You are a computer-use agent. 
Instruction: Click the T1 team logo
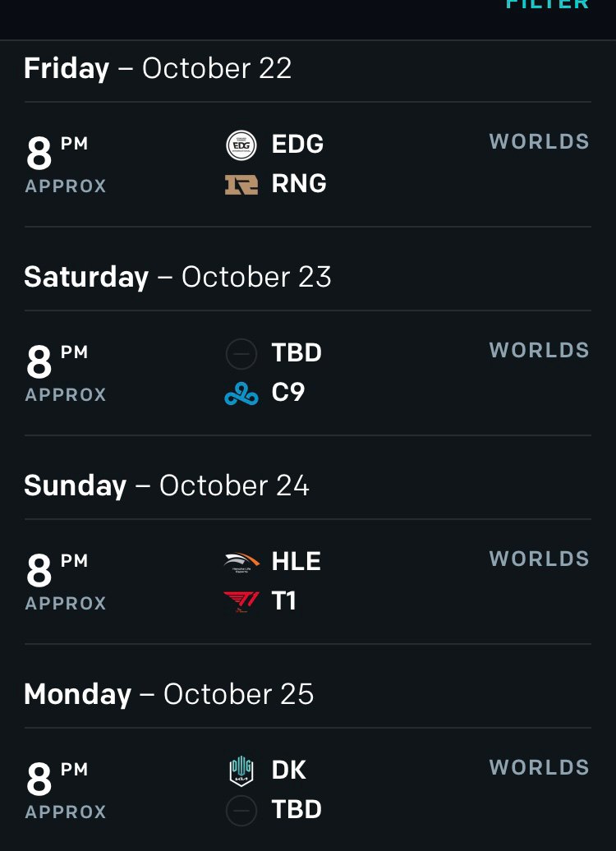[x=241, y=602]
